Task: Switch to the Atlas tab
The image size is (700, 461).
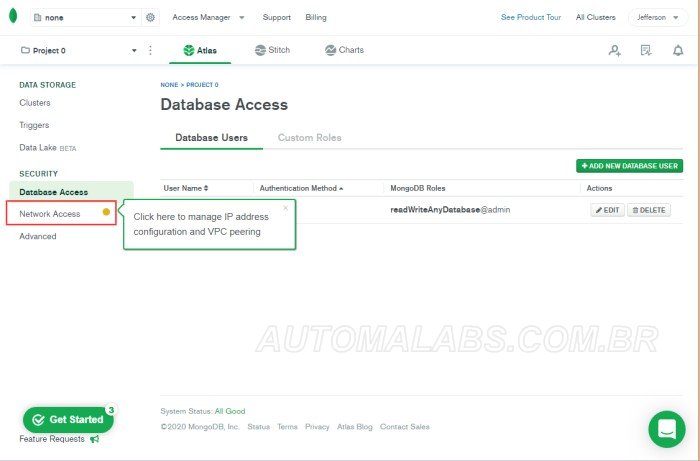Action: (200, 50)
